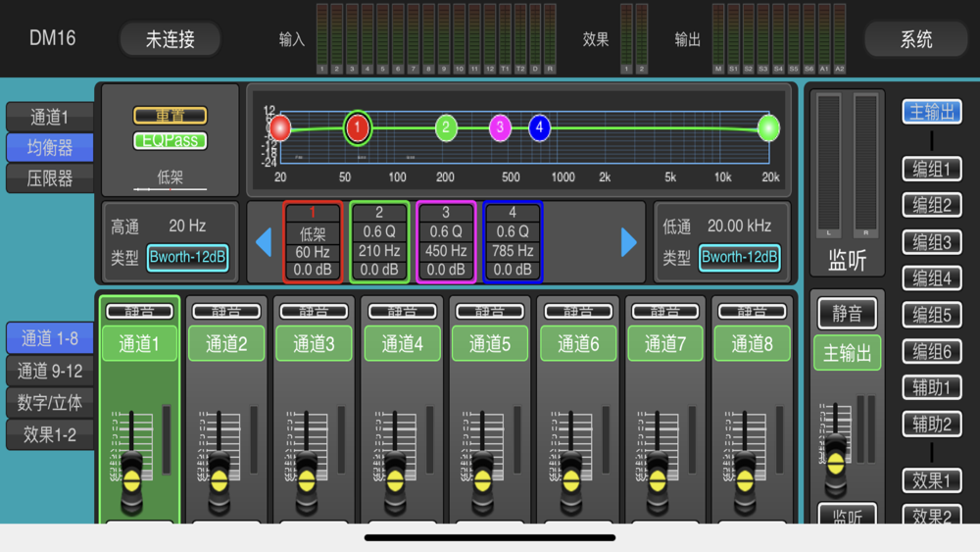Screen dimensions: 980x552
Task: Click the high-pass 20 Hz value
Action: 187,226
